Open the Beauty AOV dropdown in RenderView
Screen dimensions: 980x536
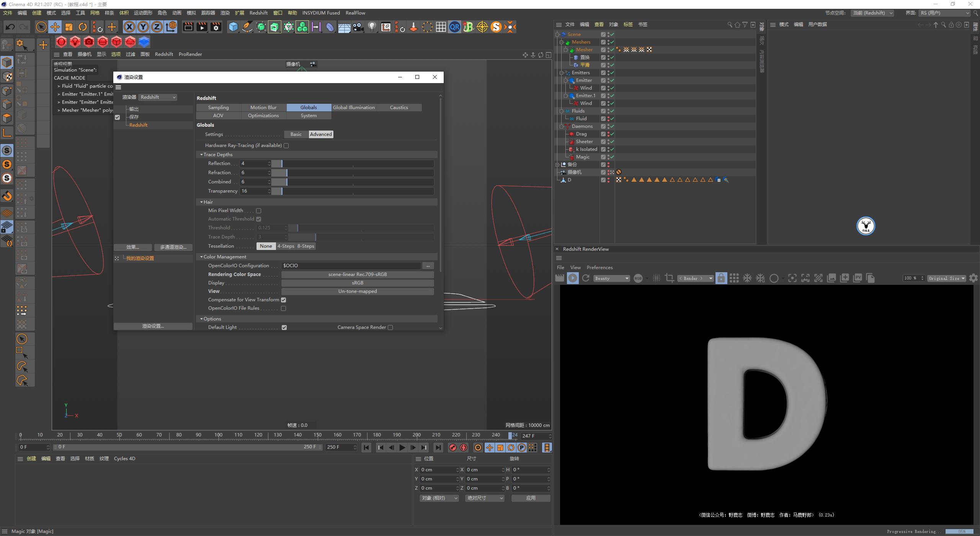[611, 278]
